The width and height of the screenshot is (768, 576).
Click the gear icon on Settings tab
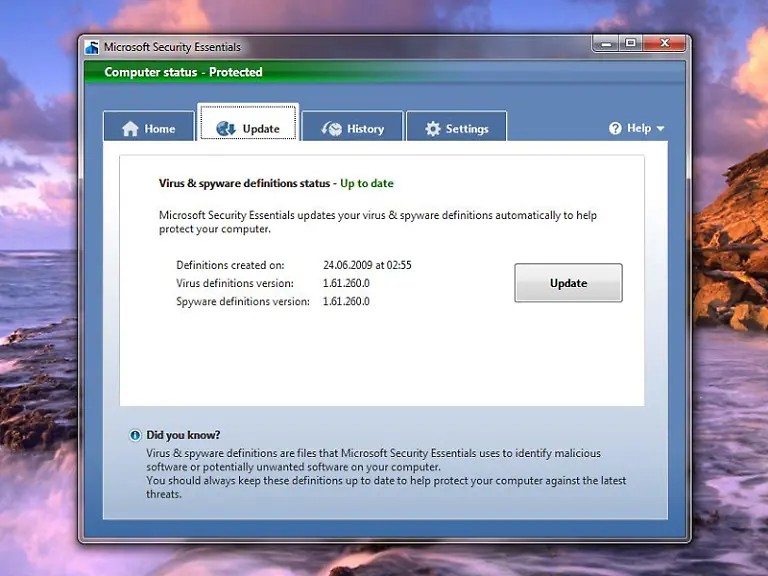tap(433, 129)
